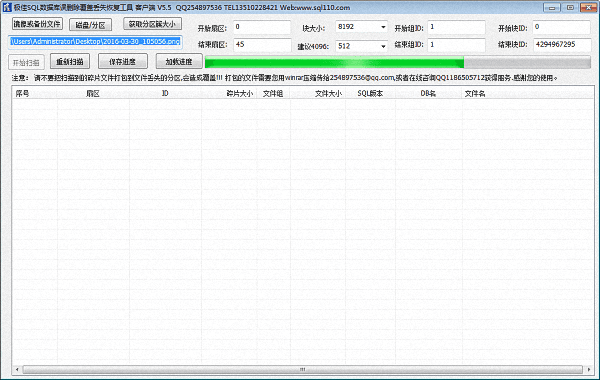Click the 结束组ID input field
The height and width of the screenshot is (380, 600).
click(x=456, y=44)
